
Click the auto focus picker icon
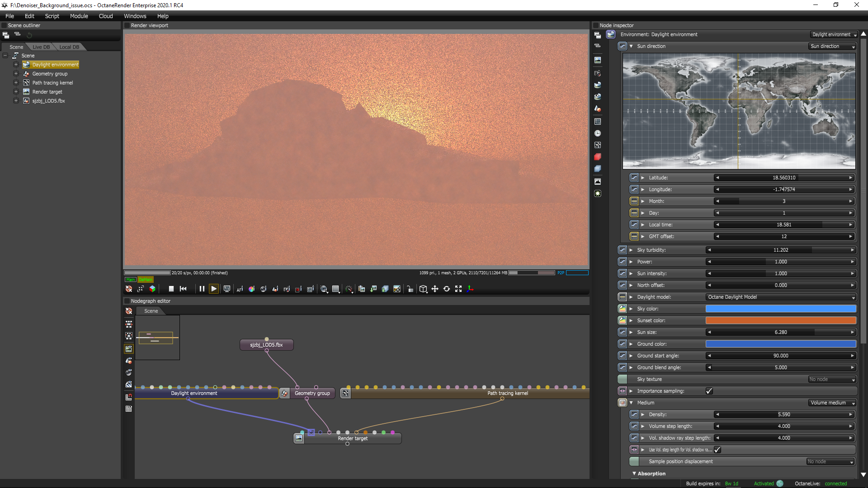tap(240, 289)
